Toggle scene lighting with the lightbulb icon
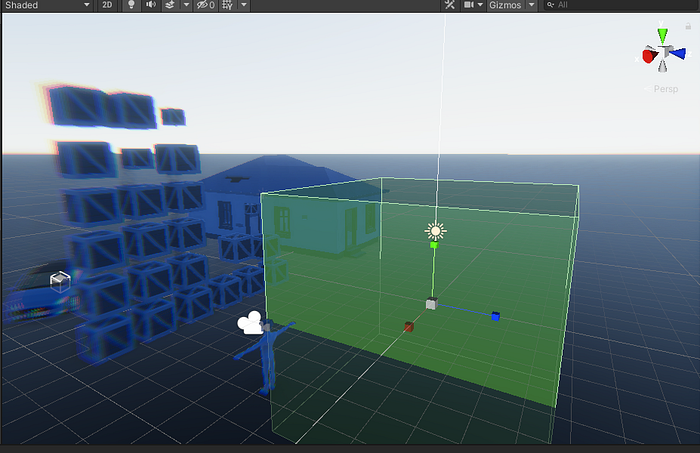The height and width of the screenshot is (453, 700). [130, 5]
